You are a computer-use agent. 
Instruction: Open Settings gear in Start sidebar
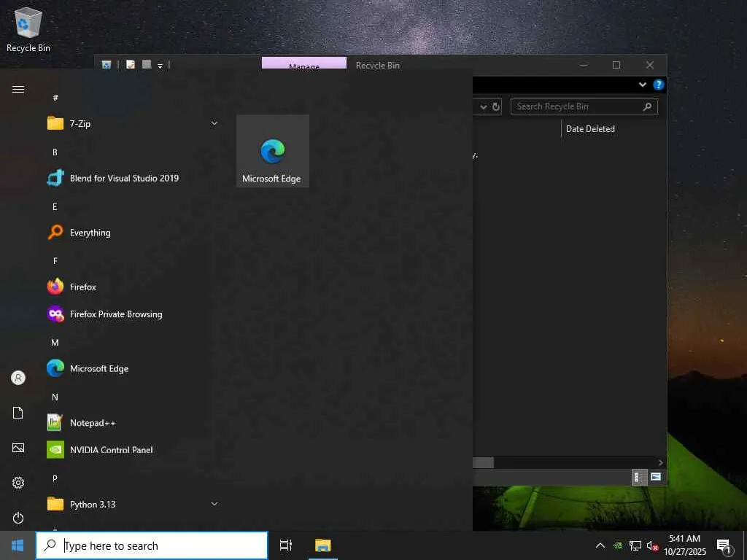pos(18,483)
